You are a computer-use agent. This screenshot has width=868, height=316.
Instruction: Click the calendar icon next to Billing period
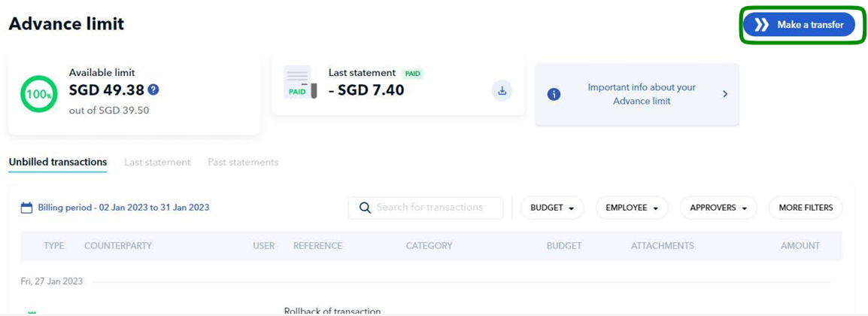click(26, 208)
